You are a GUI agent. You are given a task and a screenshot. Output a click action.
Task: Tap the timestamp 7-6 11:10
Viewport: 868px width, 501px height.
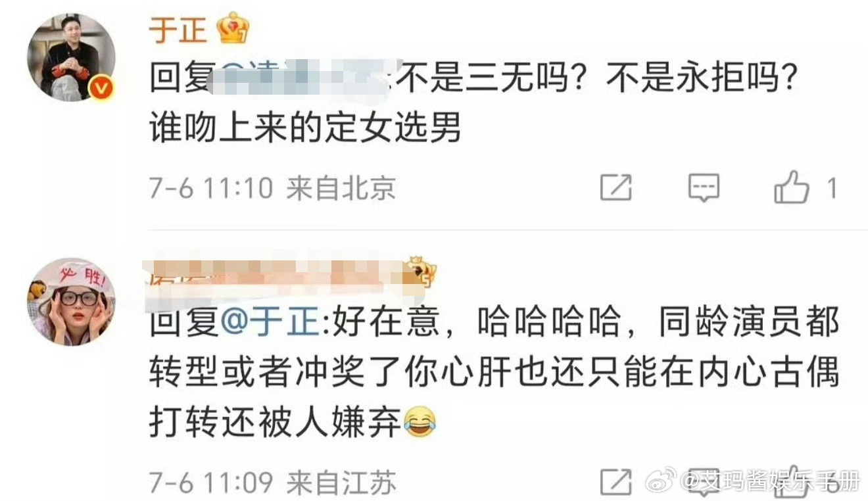click(x=210, y=189)
